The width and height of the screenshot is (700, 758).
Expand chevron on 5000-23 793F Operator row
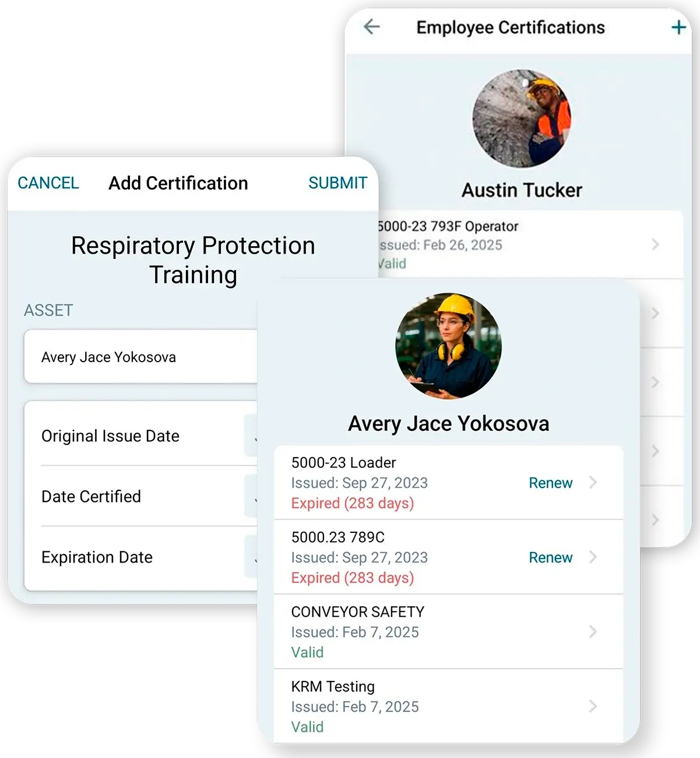click(x=656, y=244)
